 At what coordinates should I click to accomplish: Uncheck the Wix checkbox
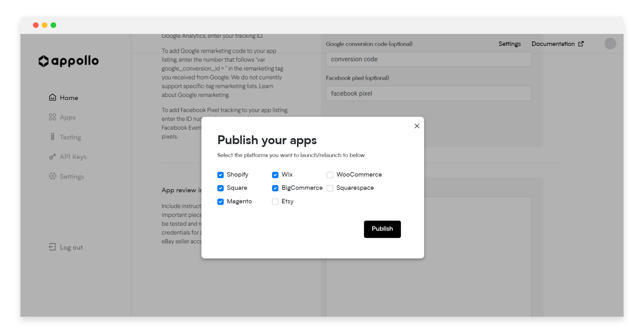click(x=275, y=175)
